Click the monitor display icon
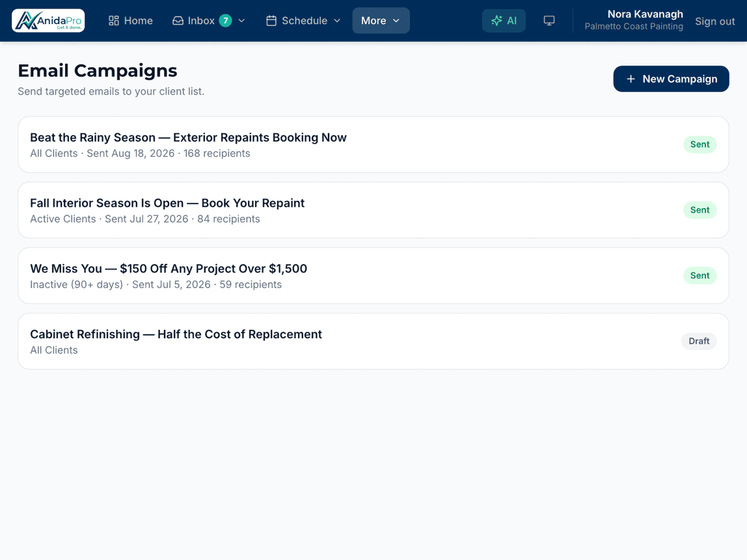 pos(549,20)
